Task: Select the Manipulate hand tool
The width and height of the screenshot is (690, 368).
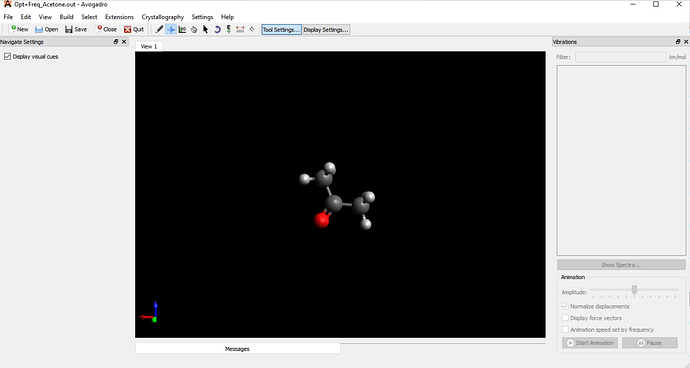Action: pos(194,29)
